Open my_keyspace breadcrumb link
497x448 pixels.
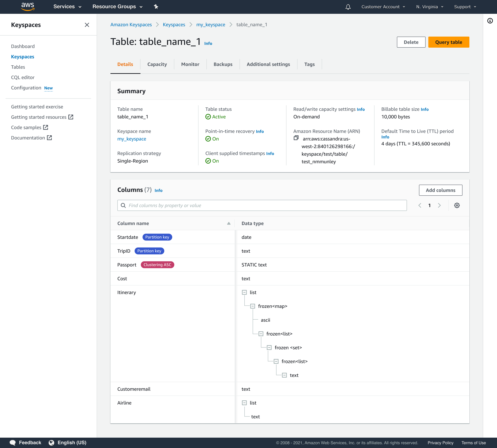click(211, 25)
